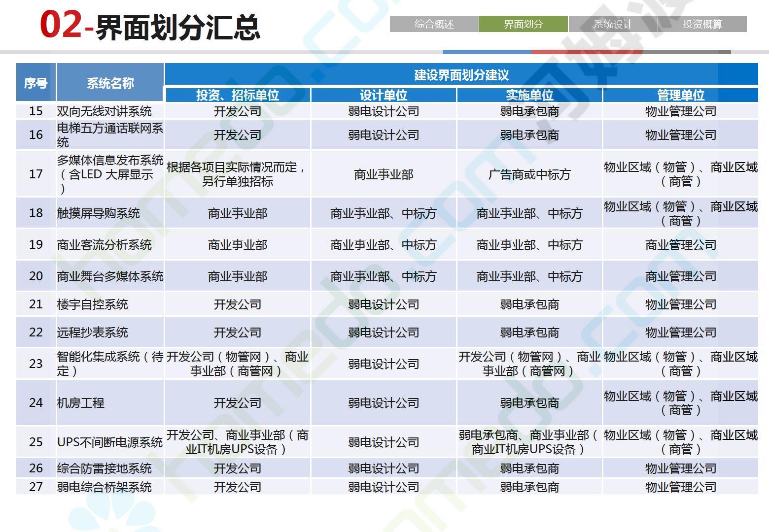
Task: Click sequence number 25
Action: coord(36,442)
